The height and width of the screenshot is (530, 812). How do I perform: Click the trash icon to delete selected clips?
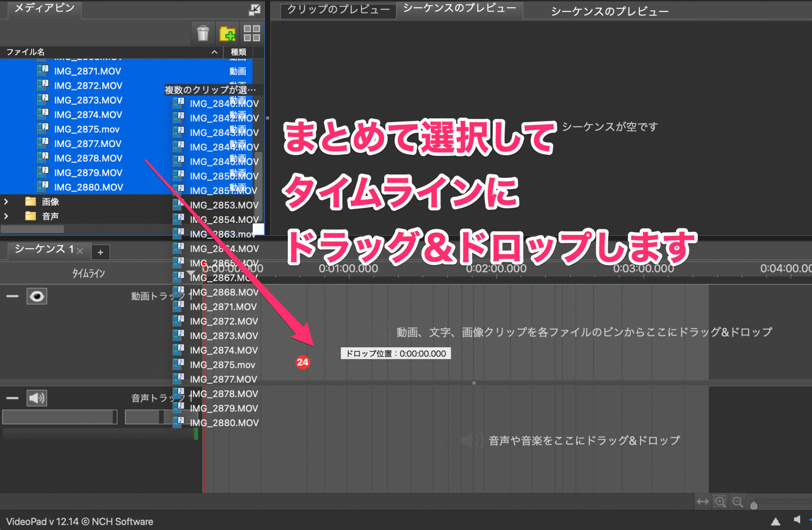203,34
